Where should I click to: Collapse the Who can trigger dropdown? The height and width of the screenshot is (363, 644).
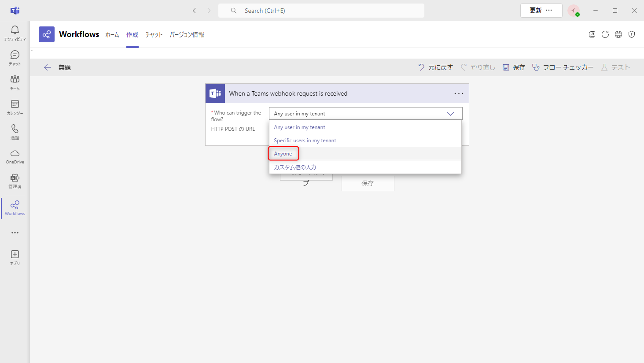click(450, 114)
